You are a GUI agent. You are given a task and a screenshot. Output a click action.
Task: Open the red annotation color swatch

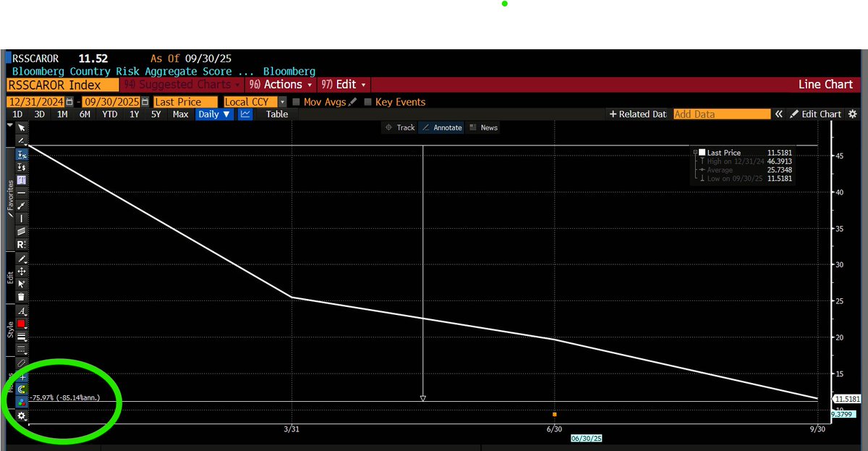(22, 324)
